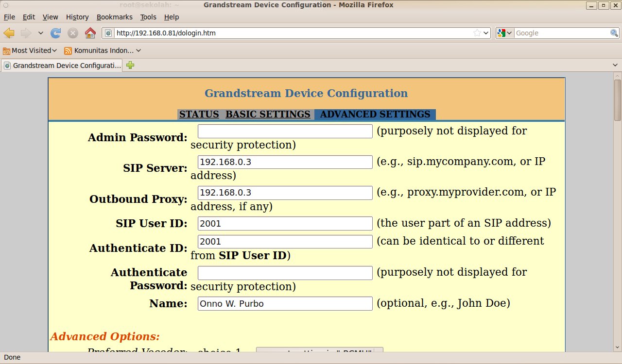The image size is (622, 364).
Task: Expand the Most Visited bookmarks folder
Action: (30, 50)
